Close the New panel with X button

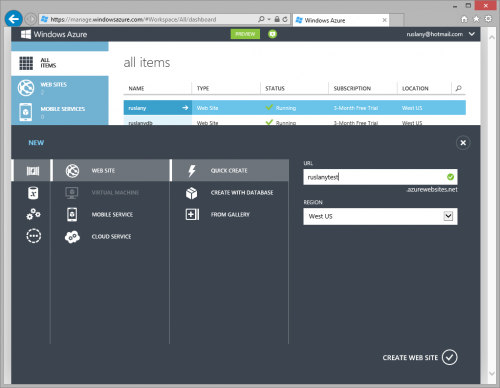[x=463, y=143]
